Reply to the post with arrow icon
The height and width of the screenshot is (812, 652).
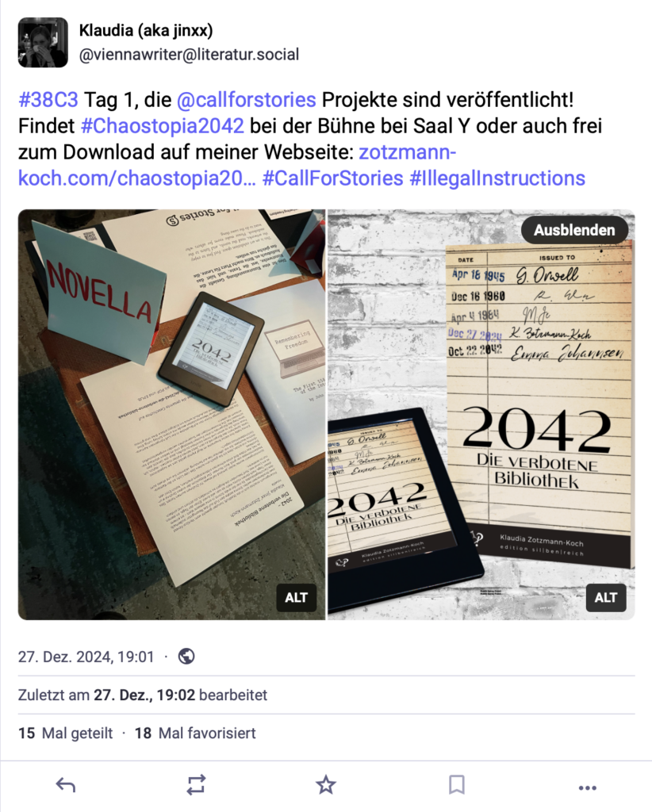pos(66,785)
